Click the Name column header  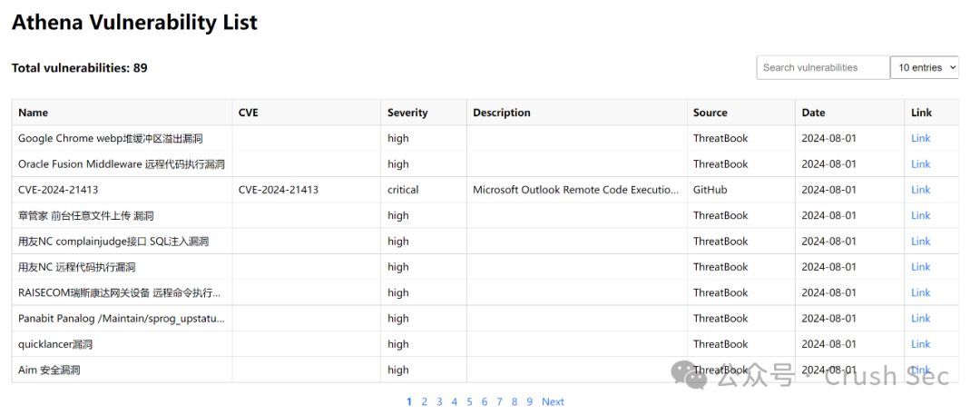(x=122, y=113)
